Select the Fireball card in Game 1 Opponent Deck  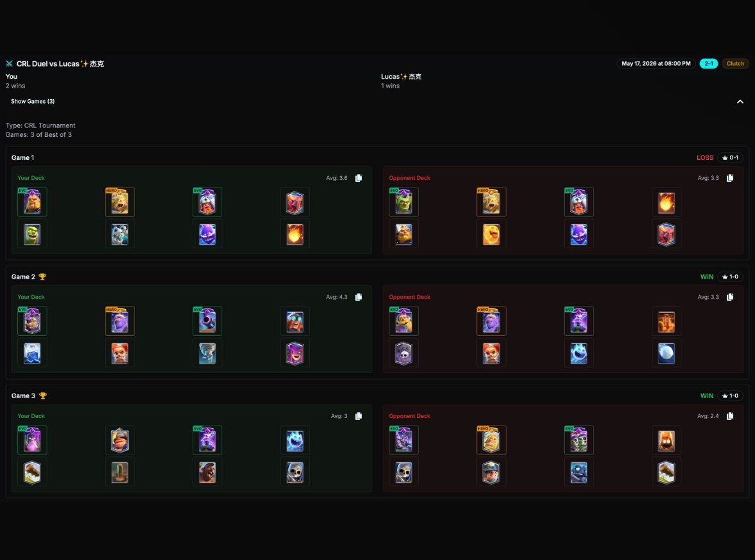click(x=667, y=202)
